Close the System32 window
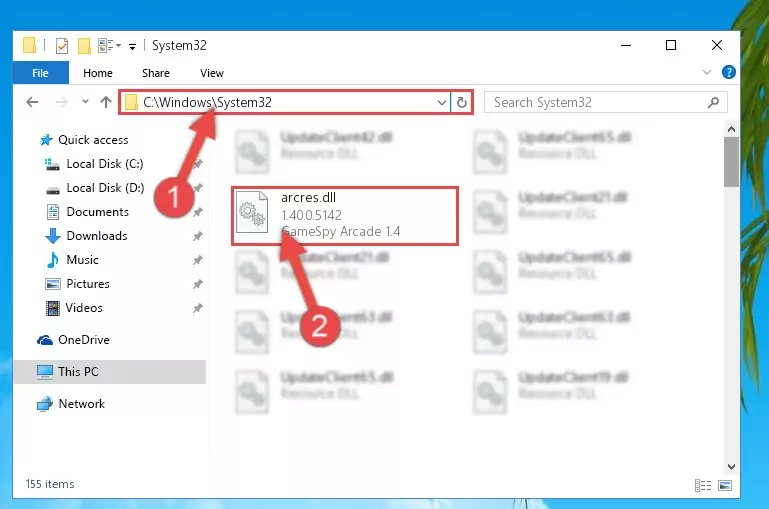 [x=717, y=46]
